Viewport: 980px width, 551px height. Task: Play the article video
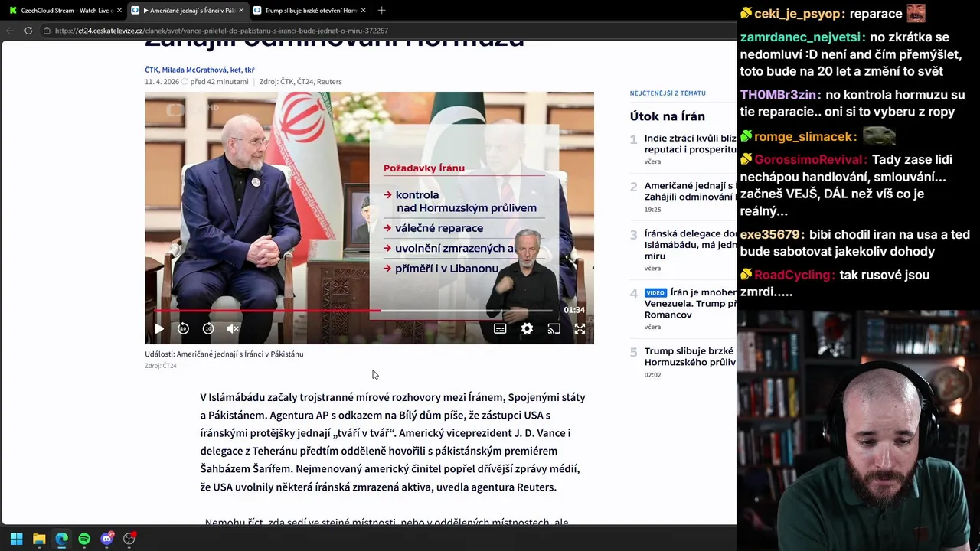point(158,328)
